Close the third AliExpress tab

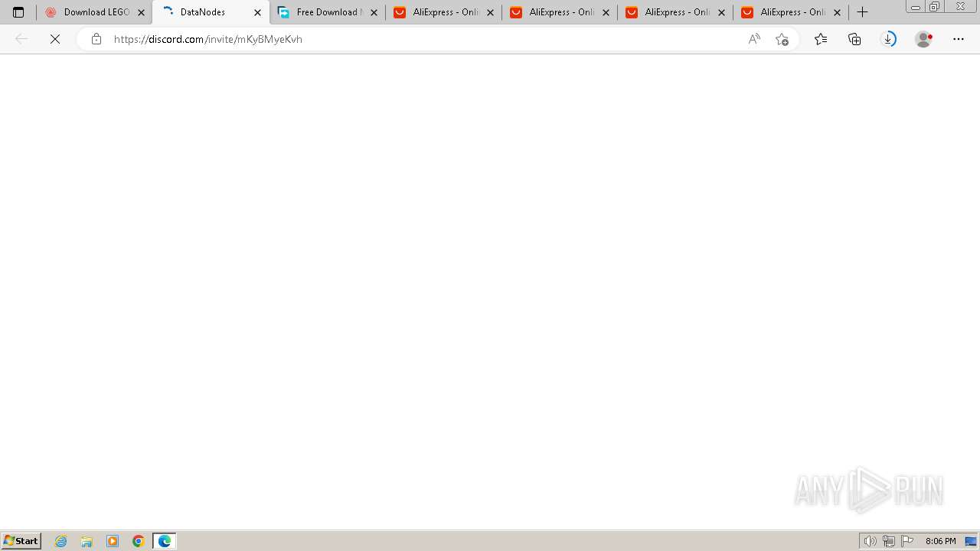click(722, 12)
